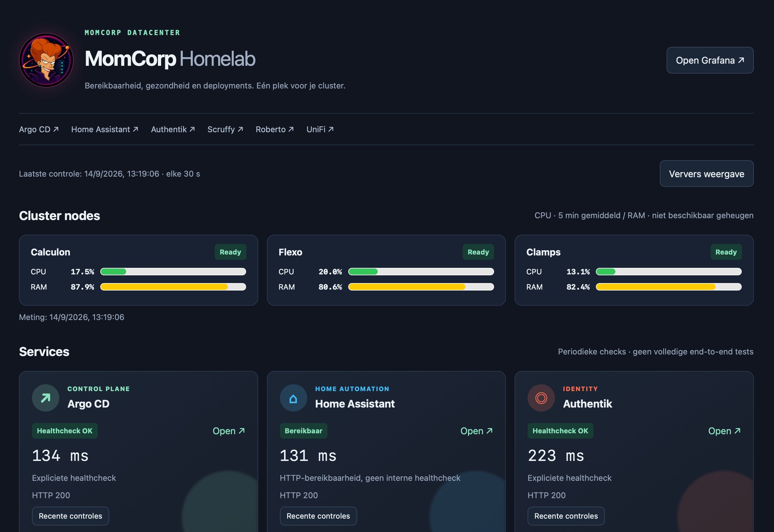Image resolution: width=774 pixels, height=532 pixels.
Task: Click HTTP 200 on Authentik card
Action: click(546, 495)
